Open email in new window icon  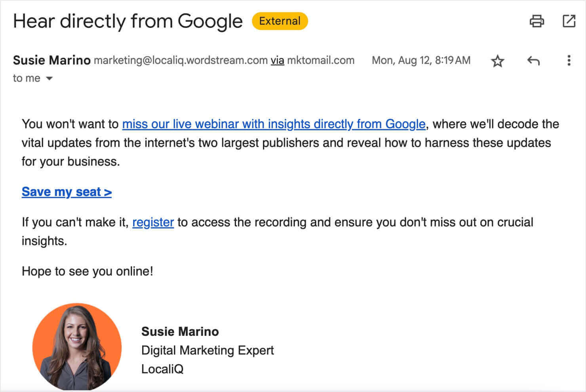[569, 21]
